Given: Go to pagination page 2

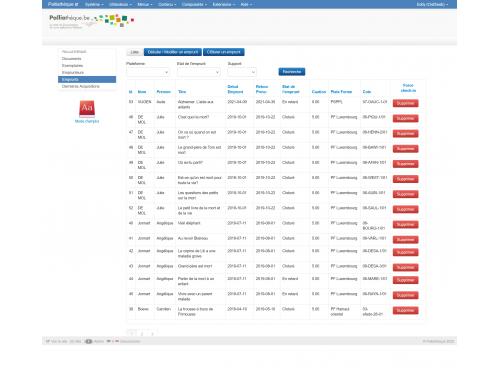Looking at the screenshot, I should (142, 334).
